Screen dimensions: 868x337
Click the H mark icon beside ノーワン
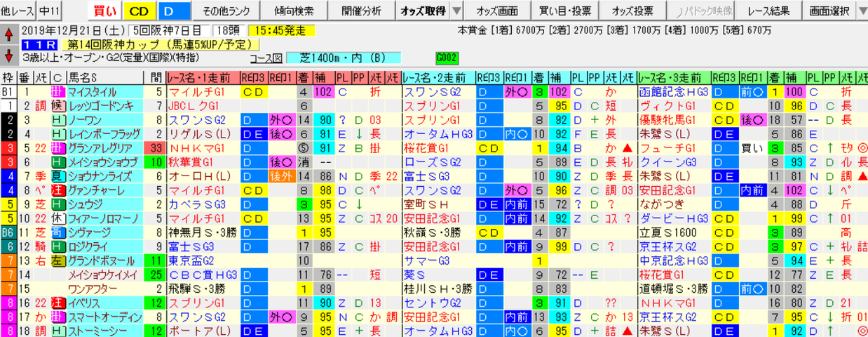click(59, 119)
